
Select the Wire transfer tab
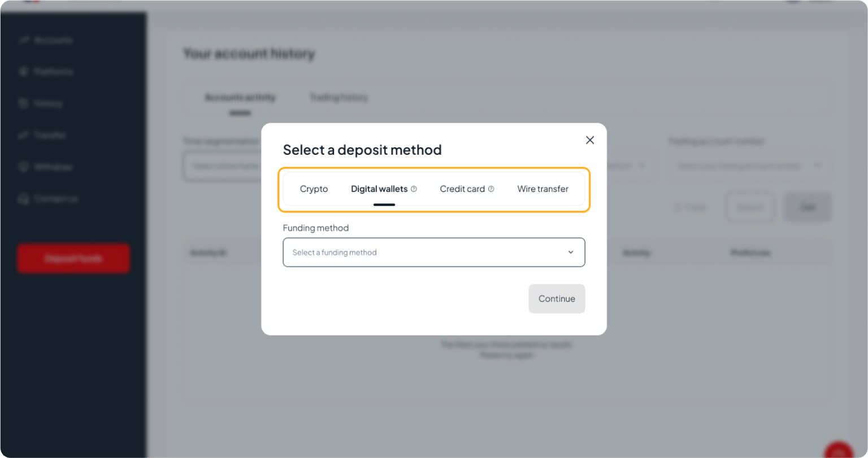542,189
